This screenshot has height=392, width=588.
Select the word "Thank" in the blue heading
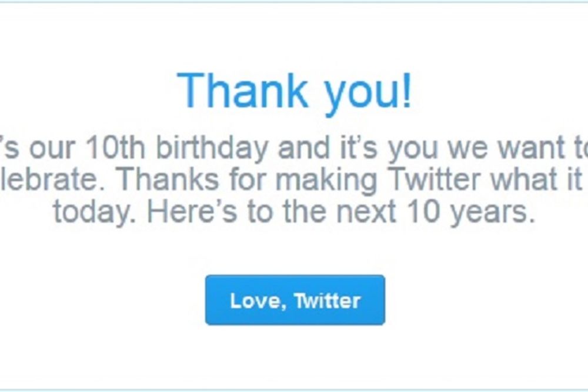[x=242, y=91]
